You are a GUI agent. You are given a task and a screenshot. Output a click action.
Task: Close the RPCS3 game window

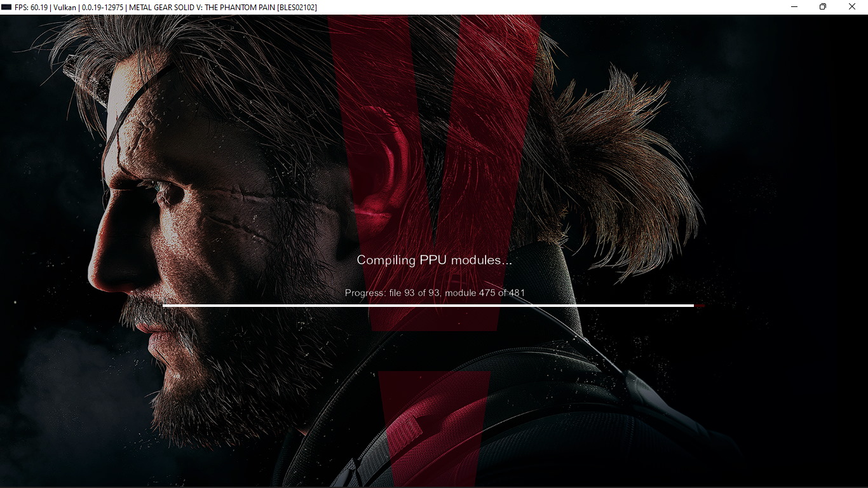click(852, 7)
